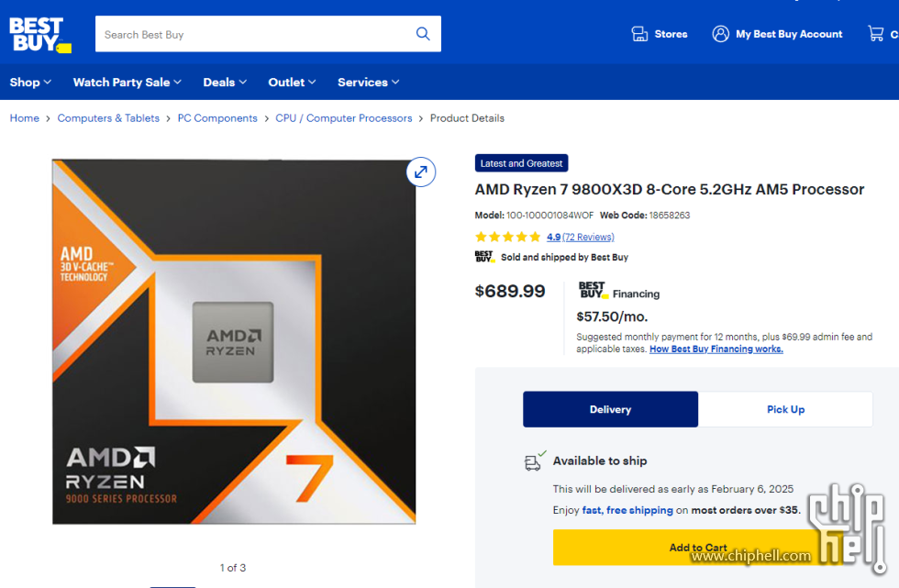
Task: Click the Search Best Buy input field
Action: [x=252, y=34]
